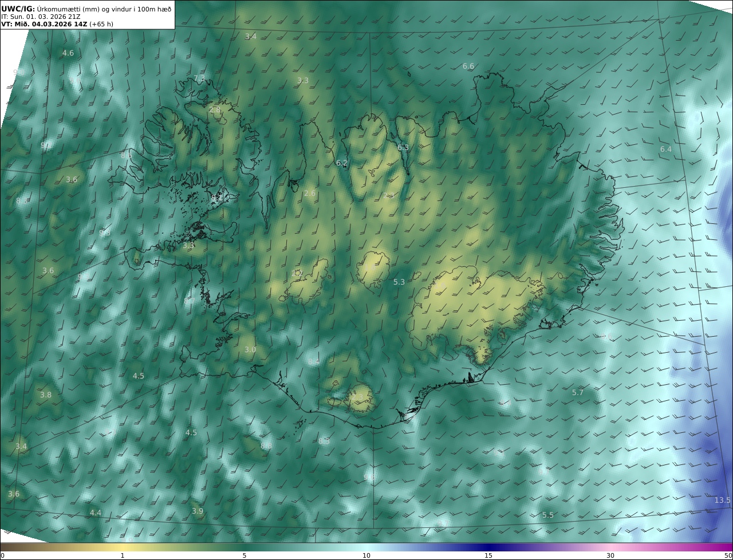Click the 3.9 value label
Screen dimensions: 733x560
point(198,511)
